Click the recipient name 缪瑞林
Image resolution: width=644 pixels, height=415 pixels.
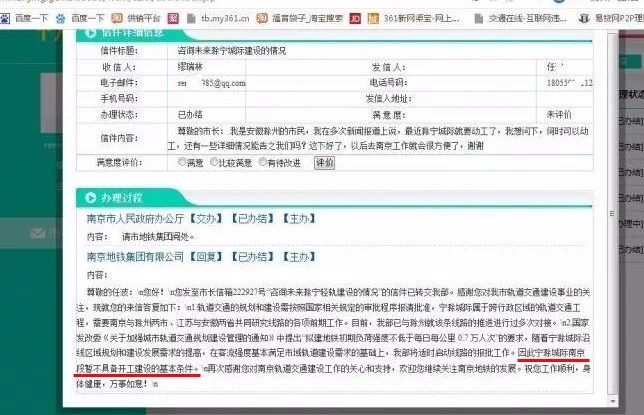point(190,67)
